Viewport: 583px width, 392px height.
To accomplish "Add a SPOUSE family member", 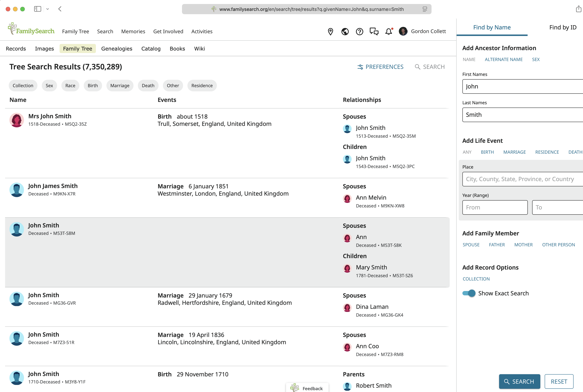I will click(471, 245).
